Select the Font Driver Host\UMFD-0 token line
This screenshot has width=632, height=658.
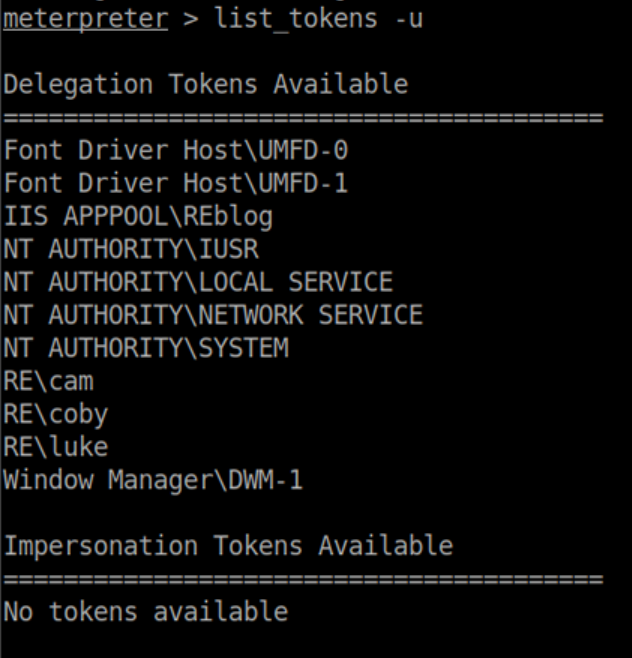[x=176, y=151]
